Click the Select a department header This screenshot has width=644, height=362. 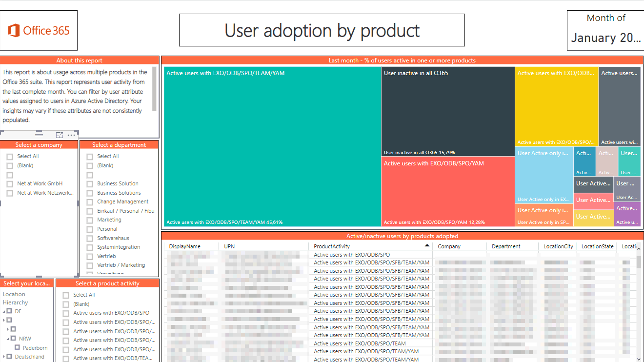[119, 145]
